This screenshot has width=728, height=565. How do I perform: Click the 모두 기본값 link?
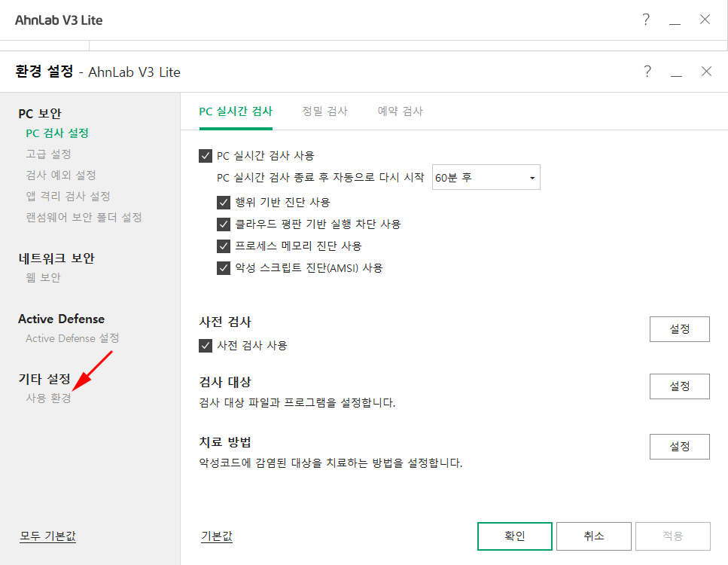coord(47,536)
